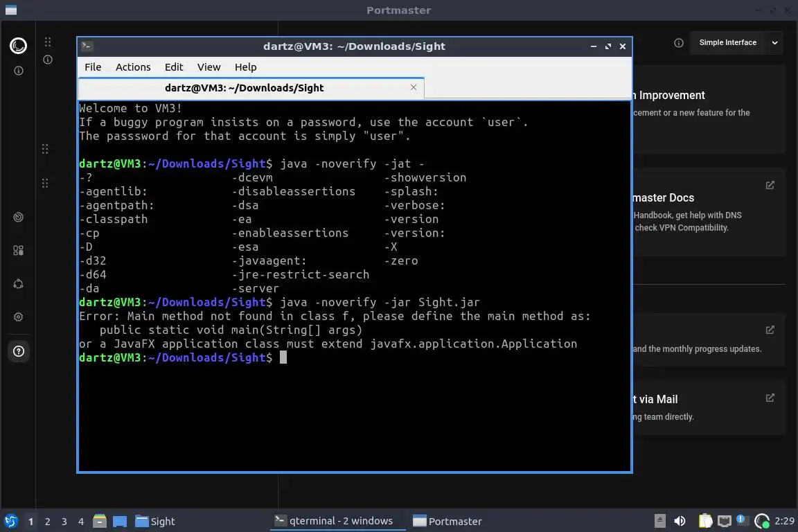This screenshot has width=798, height=532.
Task: Open the Network Monitor radar icon in the sidebar
Action: pos(18,218)
